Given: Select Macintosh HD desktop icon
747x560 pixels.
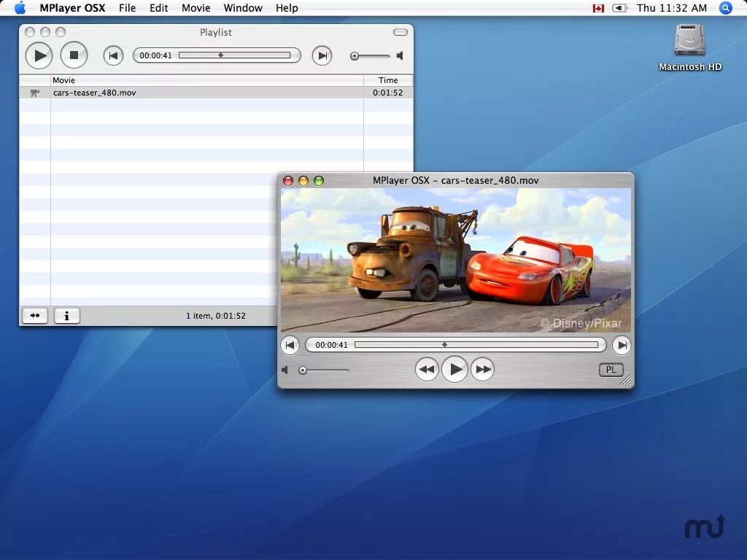Looking at the screenshot, I should [x=690, y=47].
